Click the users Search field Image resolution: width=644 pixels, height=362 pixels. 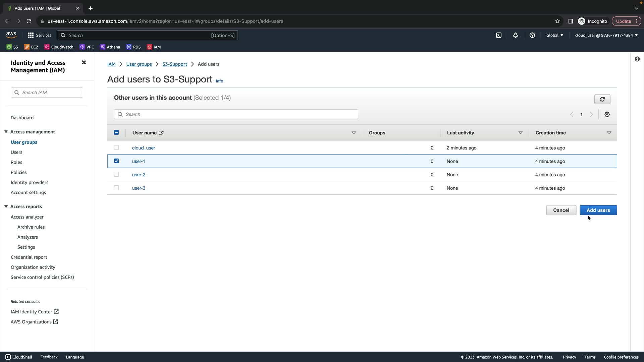[x=236, y=114]
